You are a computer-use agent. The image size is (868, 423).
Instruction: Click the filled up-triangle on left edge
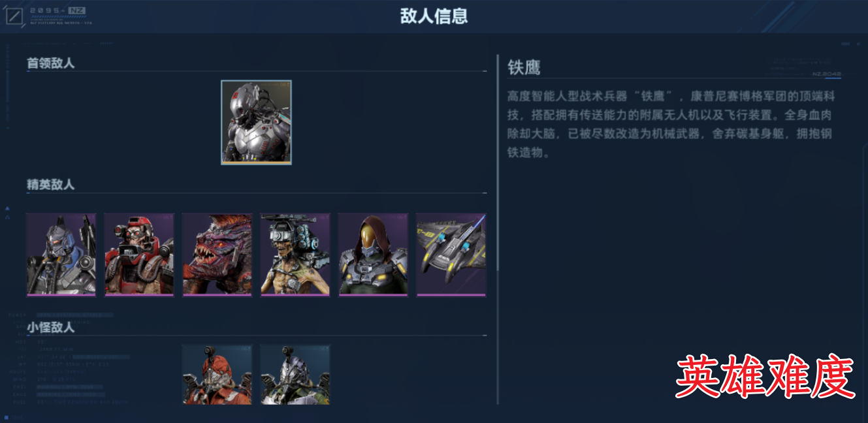click(x=7, y=208)
